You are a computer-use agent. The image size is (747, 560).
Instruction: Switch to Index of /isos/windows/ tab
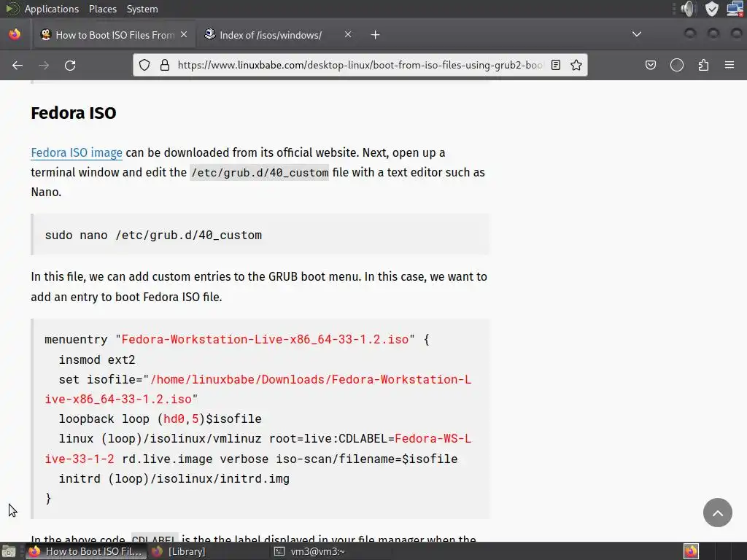(x=278, y=35)
